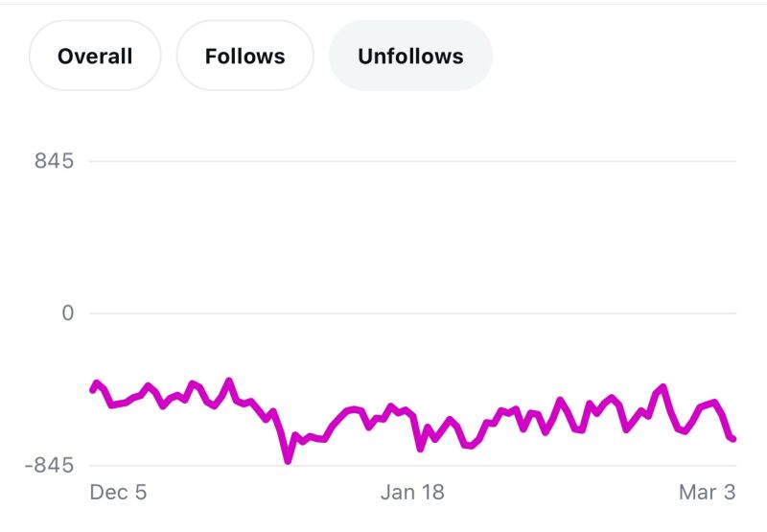767x532 pixels.
Task: Select the Mar 3 date label
Action: pyautogui.click(x=708, y=493)
